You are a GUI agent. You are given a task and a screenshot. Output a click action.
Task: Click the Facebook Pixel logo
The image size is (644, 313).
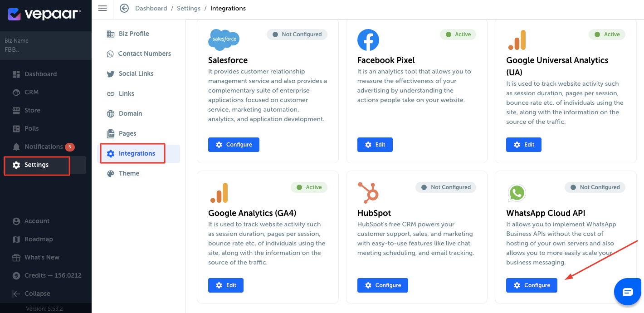[368, 40]
